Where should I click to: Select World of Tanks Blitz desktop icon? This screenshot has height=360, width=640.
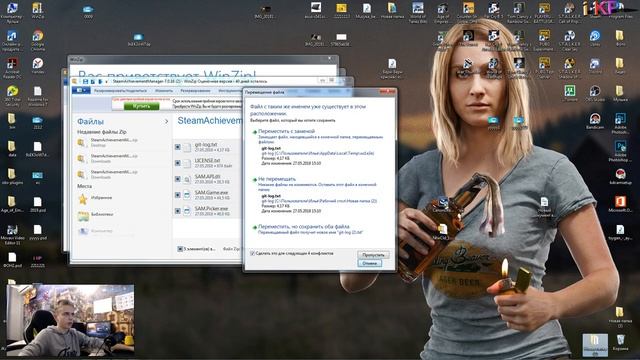coord(418,12)
